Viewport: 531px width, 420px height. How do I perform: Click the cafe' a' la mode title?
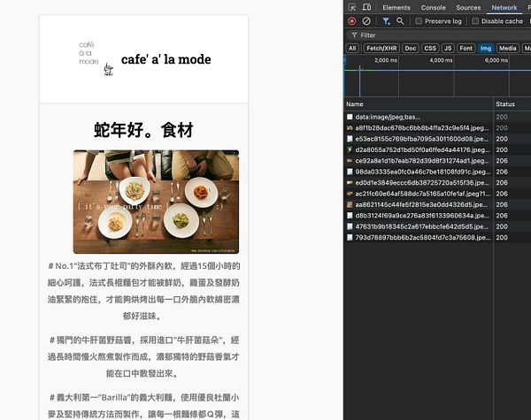coord(166,59)
